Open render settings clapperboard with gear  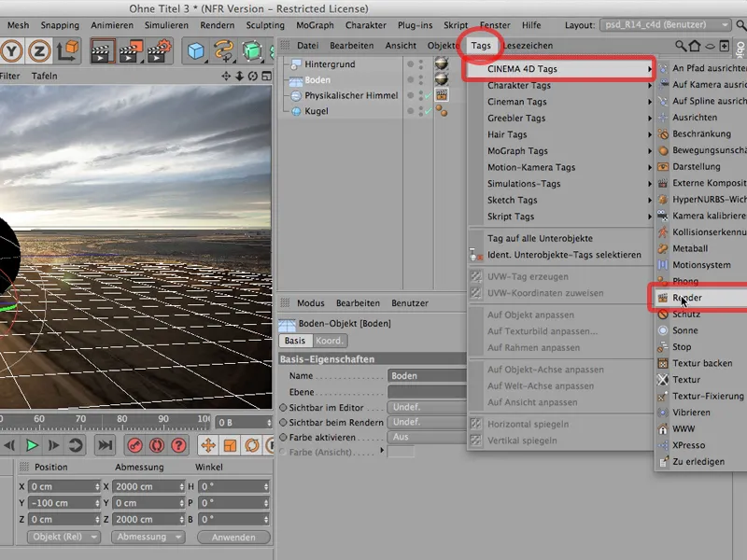click(x=159, y=51)
